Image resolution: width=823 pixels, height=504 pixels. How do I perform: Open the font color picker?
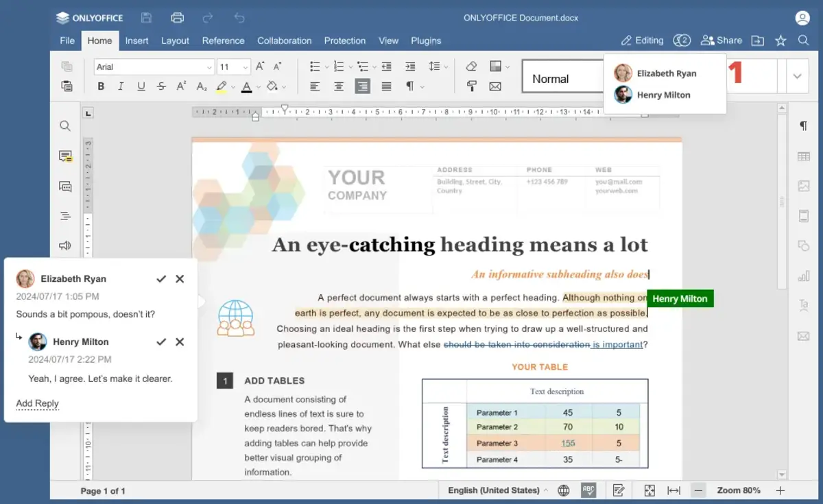[259, 87]
